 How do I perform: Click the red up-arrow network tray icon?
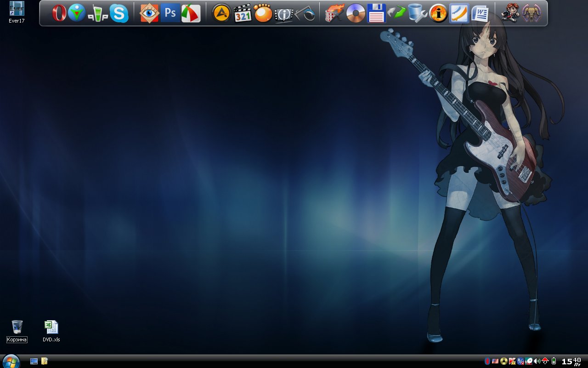[x=545, y=361]
